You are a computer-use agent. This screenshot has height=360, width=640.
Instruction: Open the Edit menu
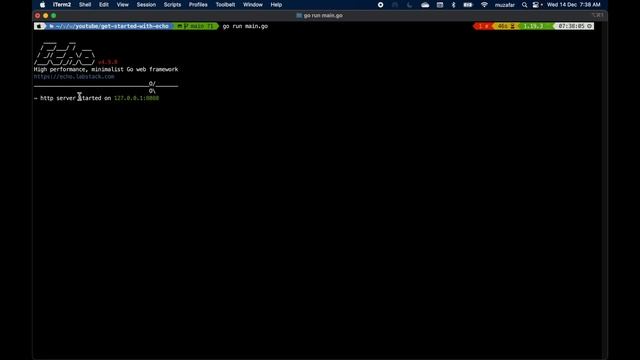click(x=104, y=5)
